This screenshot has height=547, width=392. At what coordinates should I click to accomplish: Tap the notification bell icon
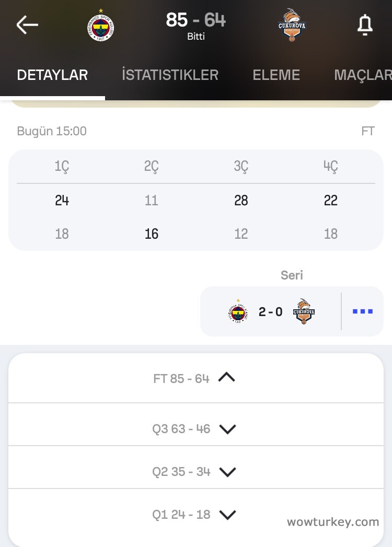365,25
